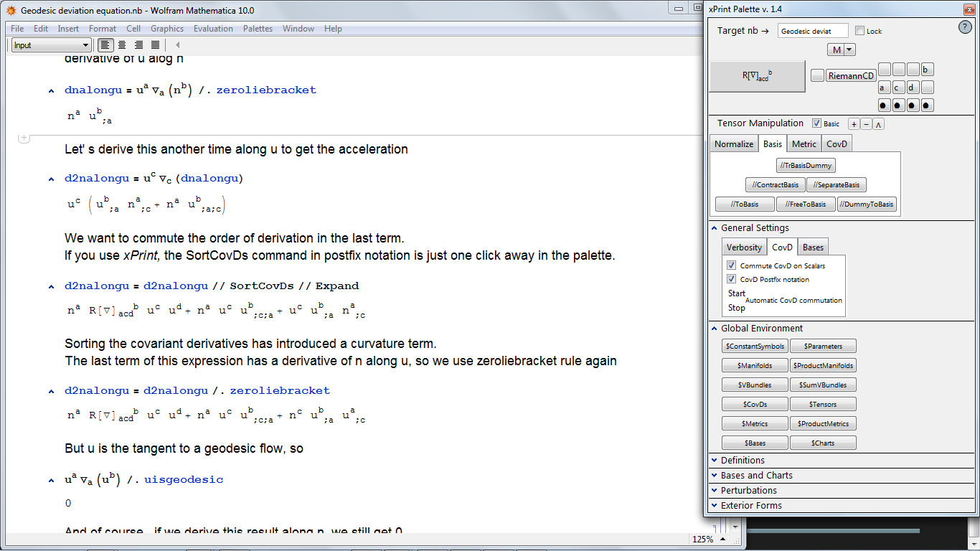The width and height of the screenshot is (980, 551).
Task: Click Start automatic CovD commutation
Action: (x=737, y=293)
